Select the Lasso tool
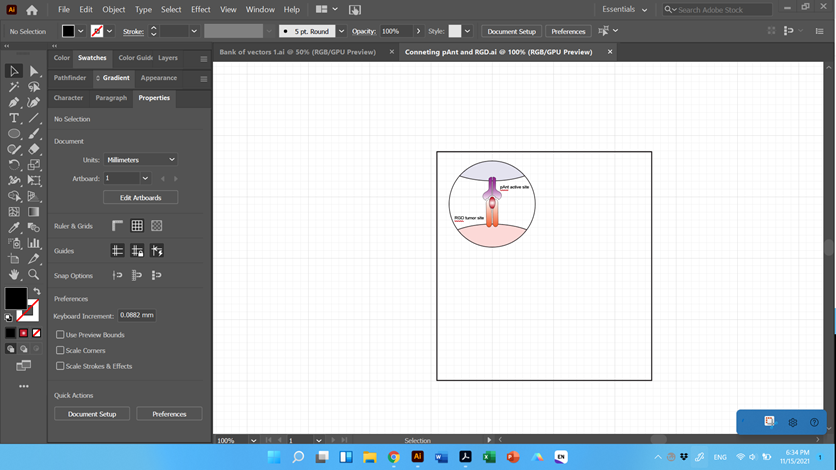 click(34, 86)
